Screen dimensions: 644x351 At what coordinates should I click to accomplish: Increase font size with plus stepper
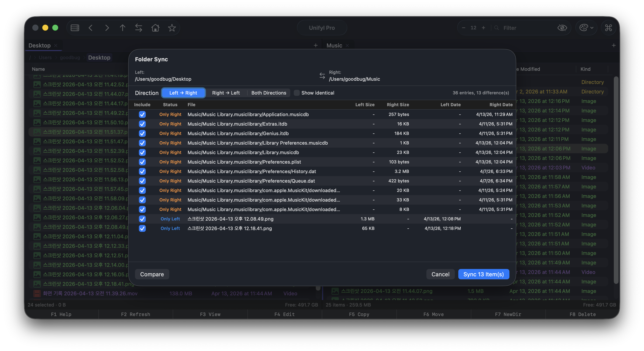coord(483,28)
